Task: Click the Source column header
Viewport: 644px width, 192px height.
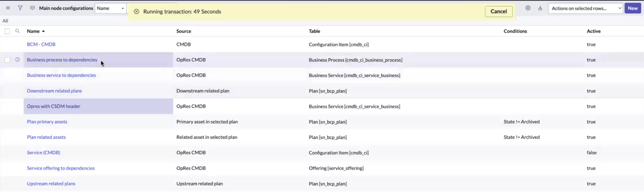Action: tap(184, 31)
